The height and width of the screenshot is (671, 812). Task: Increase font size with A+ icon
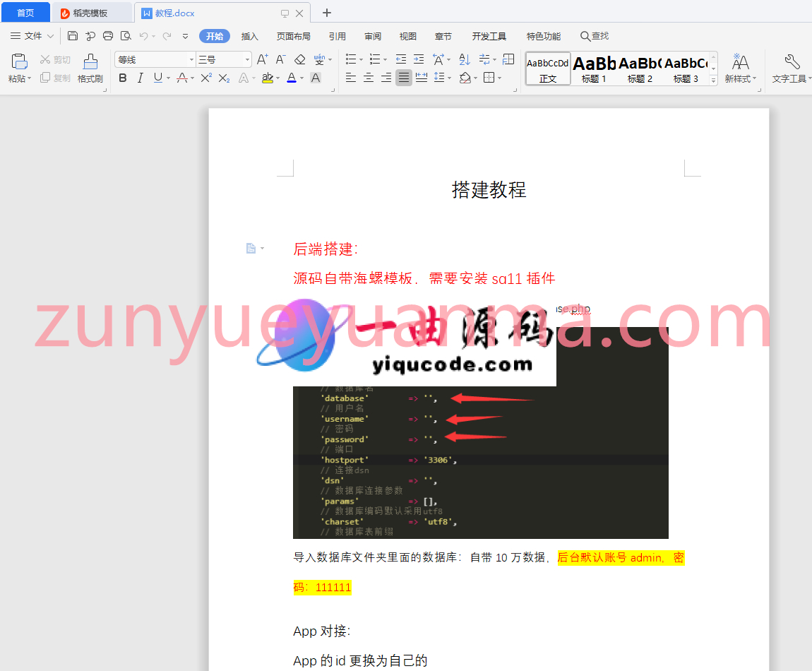pos(263,59)
